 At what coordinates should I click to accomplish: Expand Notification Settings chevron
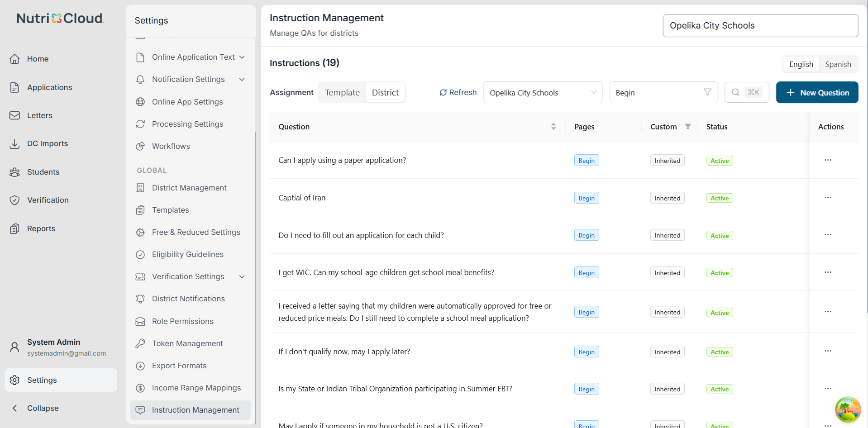pos(242,79)
